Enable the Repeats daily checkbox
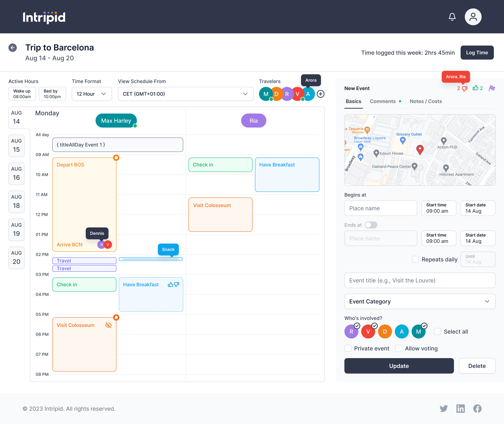 [x=415, y=259]
